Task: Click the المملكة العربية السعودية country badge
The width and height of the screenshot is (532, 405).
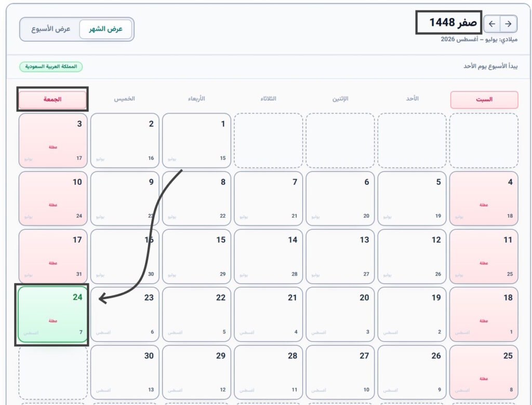Action: click(51, 66)
